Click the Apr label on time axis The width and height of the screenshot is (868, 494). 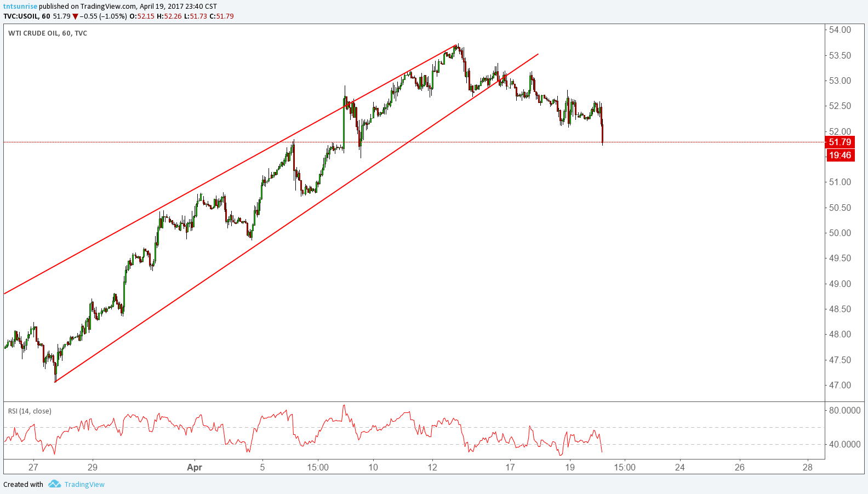pos(195,467)
